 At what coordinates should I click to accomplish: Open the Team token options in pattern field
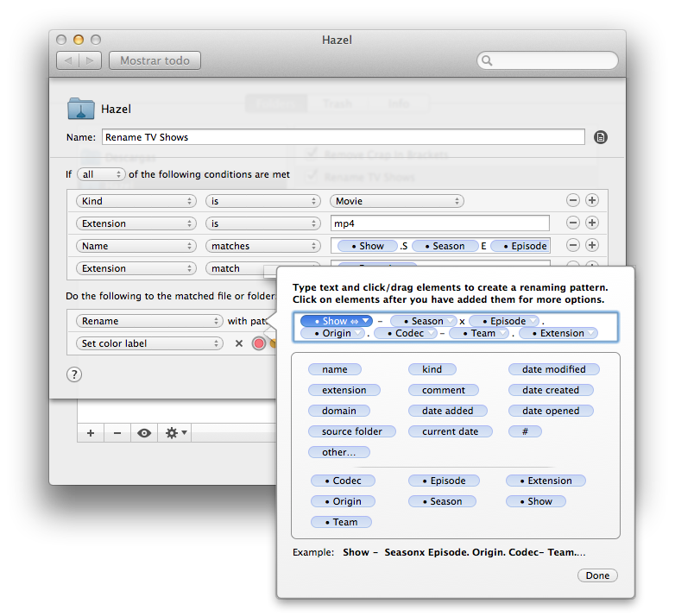pyautogui.click(x=502, y=333)
